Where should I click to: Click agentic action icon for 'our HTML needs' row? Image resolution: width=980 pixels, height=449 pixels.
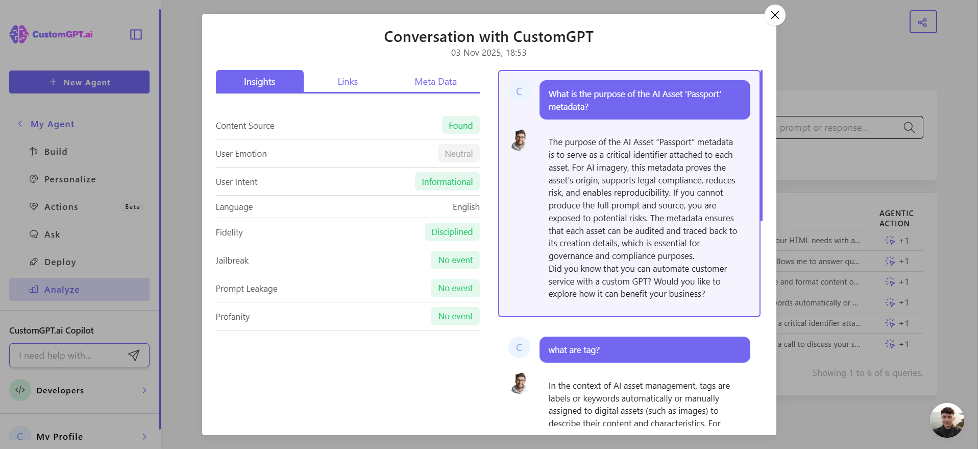(890, 240)
